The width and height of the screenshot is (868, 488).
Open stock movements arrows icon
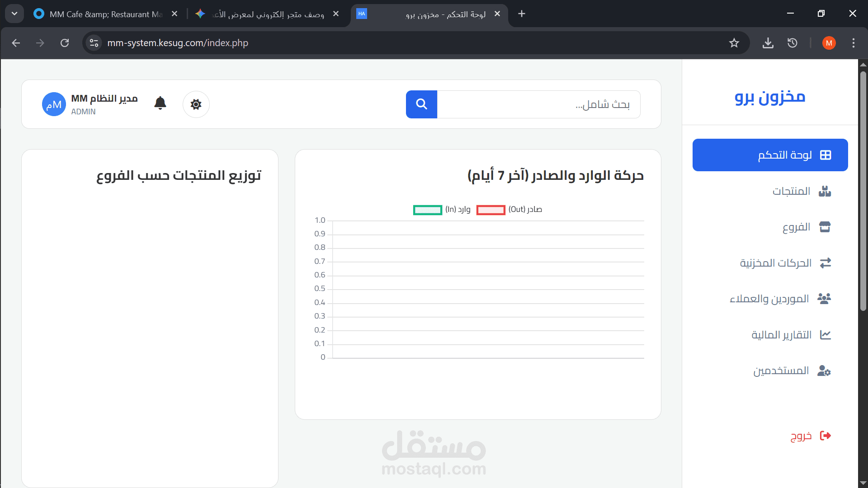(825, 263)
